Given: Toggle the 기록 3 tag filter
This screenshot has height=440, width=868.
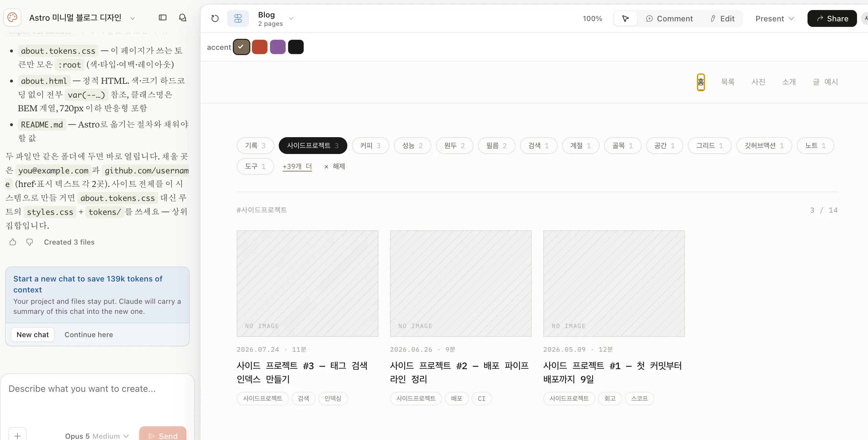Looking at the screenshot, I should click(255, 146).
